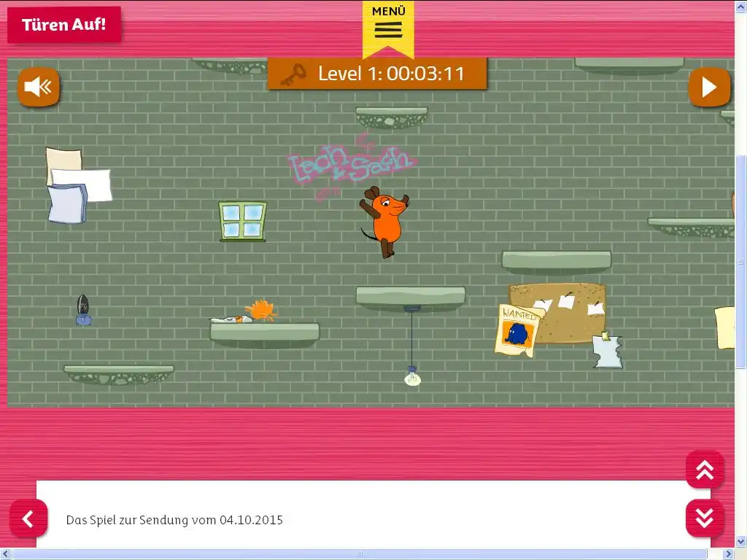This screenshot has width=747, height=560.
Task: Click the small rocky platform below timer
Action: click(392, 117)
